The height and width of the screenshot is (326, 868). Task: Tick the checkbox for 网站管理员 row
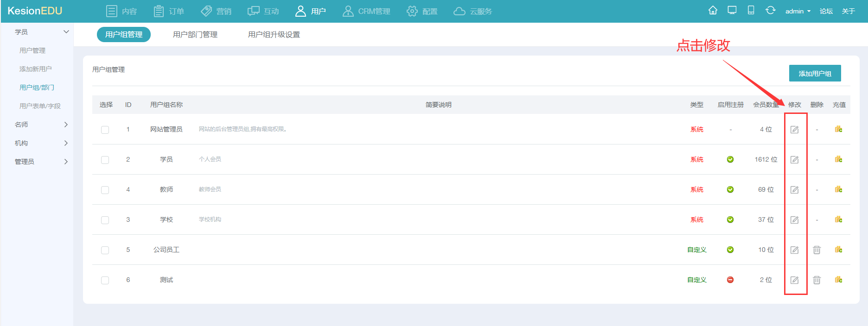click(x=105, y=130)
